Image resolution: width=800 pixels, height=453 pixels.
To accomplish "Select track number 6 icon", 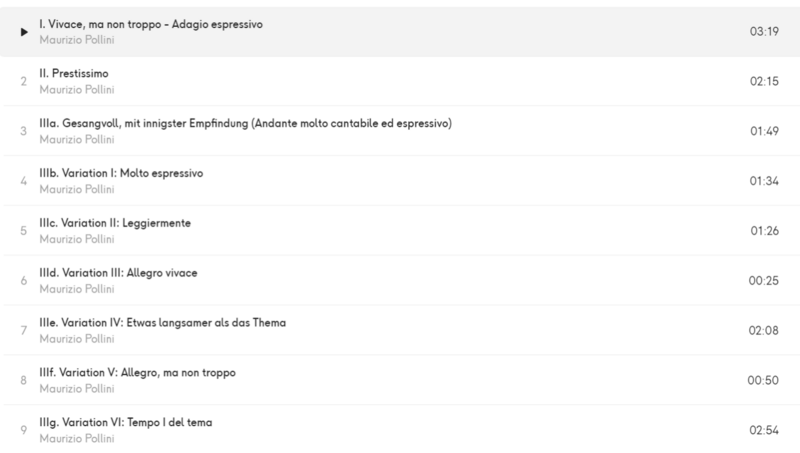I will click(23, 281).
